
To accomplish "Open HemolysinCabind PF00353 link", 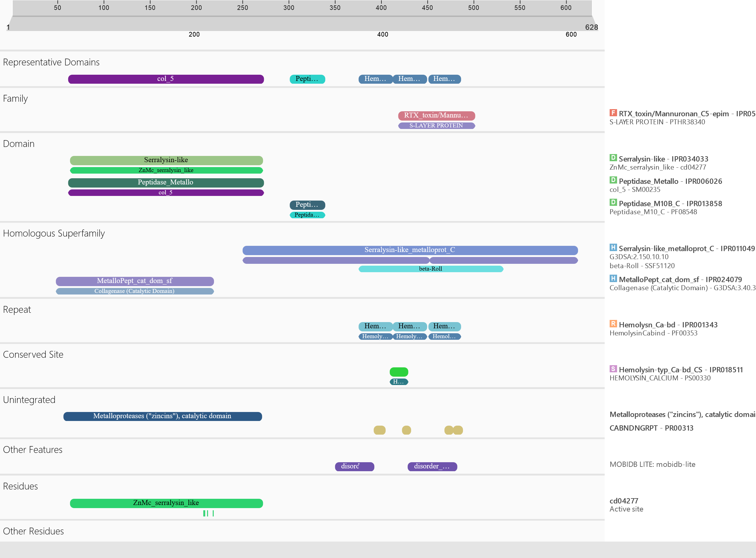I will pos(653,333).
